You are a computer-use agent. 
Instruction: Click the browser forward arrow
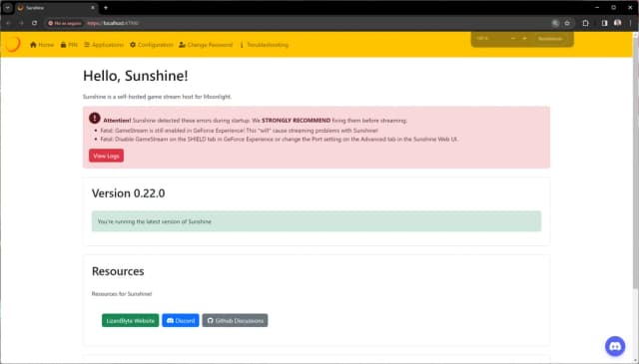click(21, 23)
